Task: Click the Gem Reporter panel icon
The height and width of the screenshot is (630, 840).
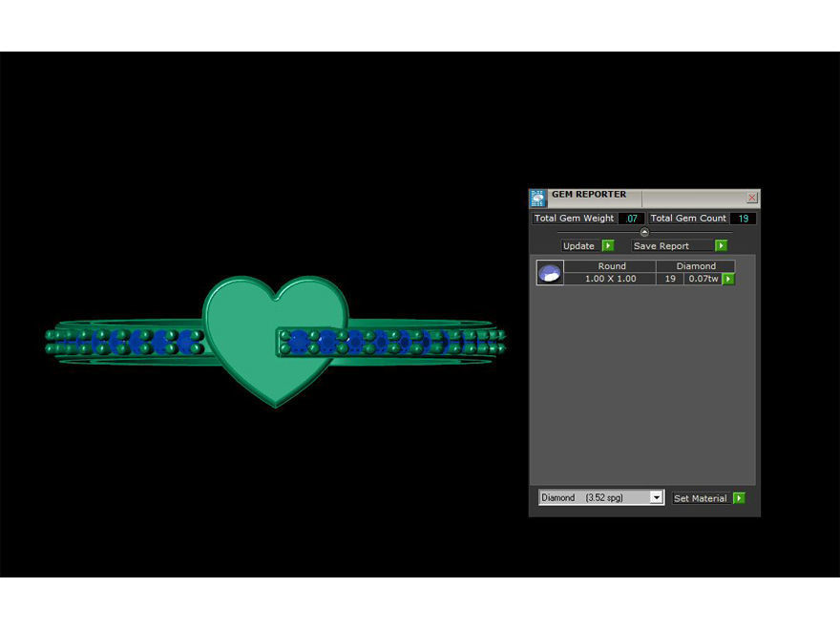Action: 537,198
